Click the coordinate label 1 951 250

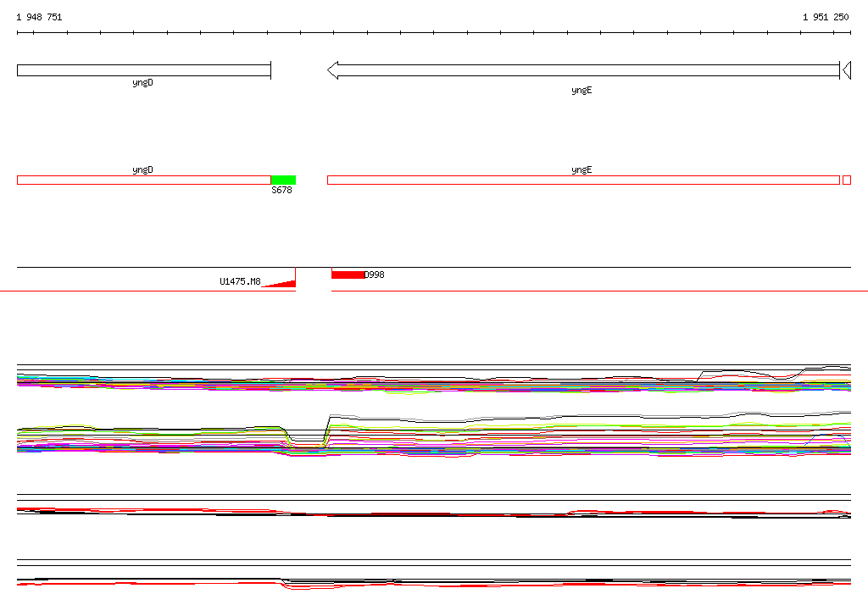(826, 17)
